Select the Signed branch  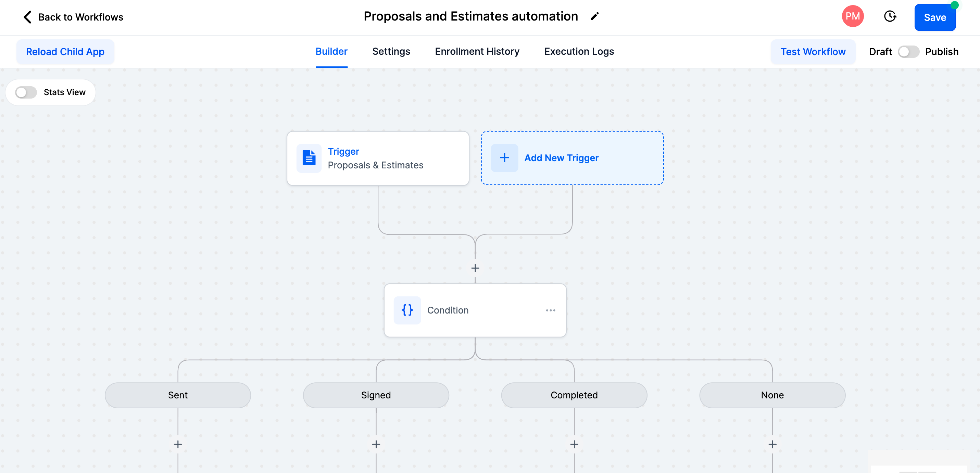tap(376, 395)
